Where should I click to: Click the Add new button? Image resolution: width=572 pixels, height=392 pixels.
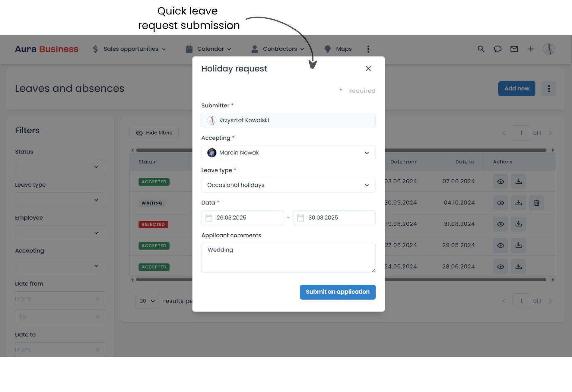pyautogui.click(x=516, y=88)
